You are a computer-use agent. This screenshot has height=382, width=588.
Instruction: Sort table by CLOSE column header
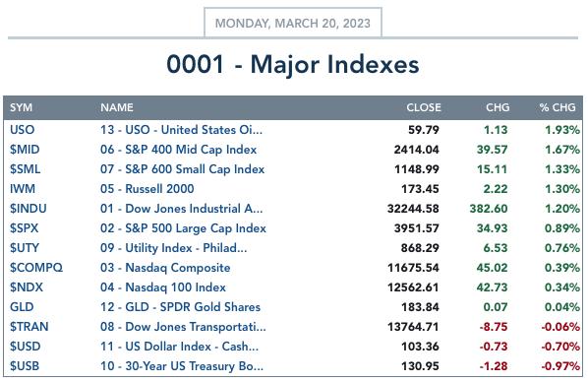point(424,107)
